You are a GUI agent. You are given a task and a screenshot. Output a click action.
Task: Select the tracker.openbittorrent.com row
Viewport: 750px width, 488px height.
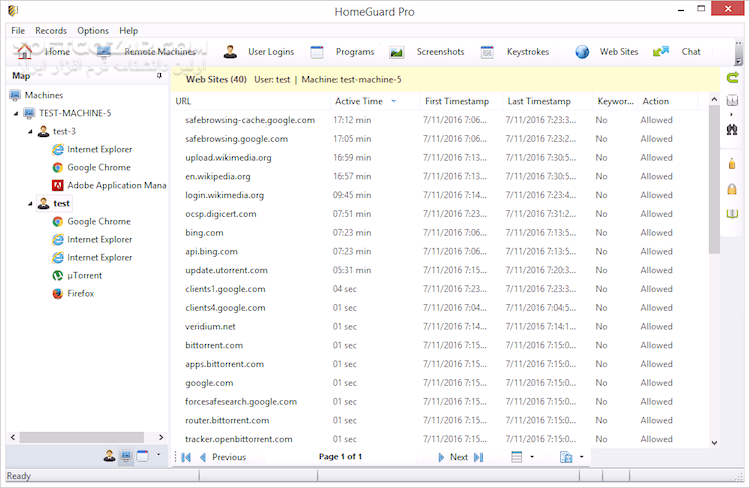pyautogui.click(x=439, y=439)
